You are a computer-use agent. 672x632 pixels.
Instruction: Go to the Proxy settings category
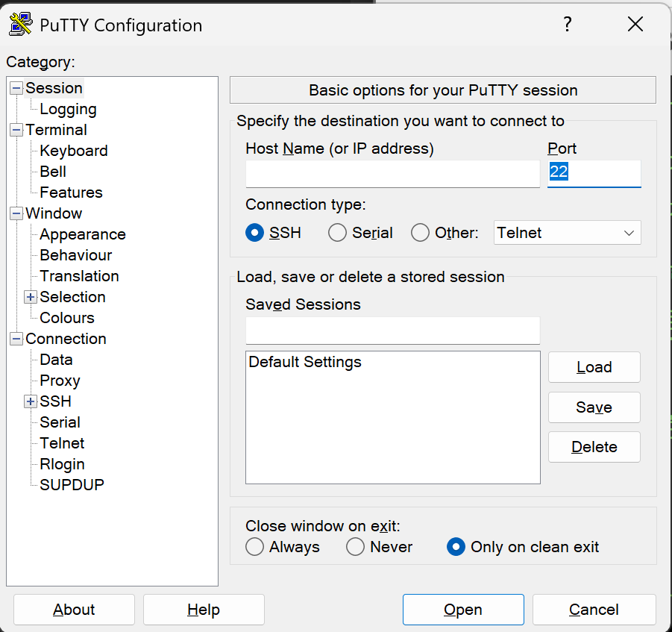60,381
